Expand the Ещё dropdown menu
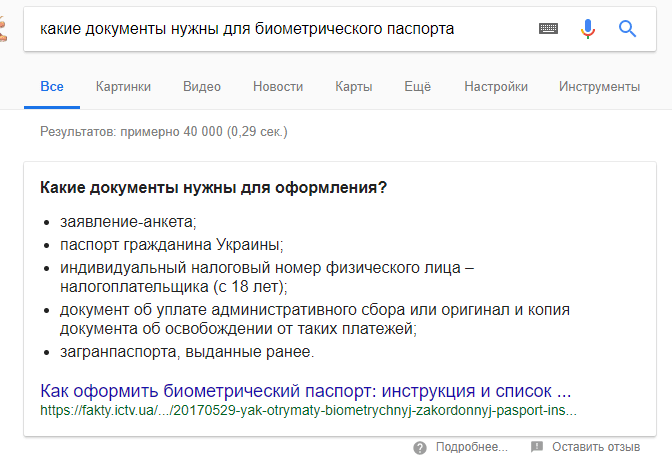Viewport: 672px width, 467px height. click(417, 87)
